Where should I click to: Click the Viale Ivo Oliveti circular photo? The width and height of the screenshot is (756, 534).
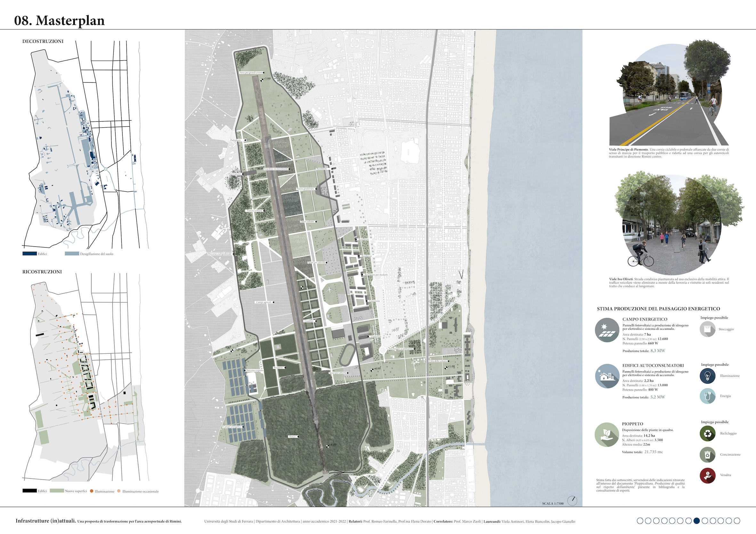672,226
